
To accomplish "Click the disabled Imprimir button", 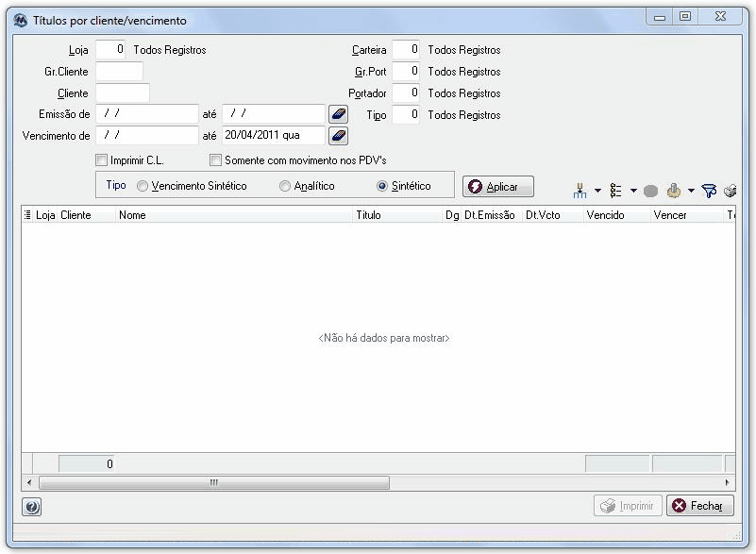I will coord(628,506).
